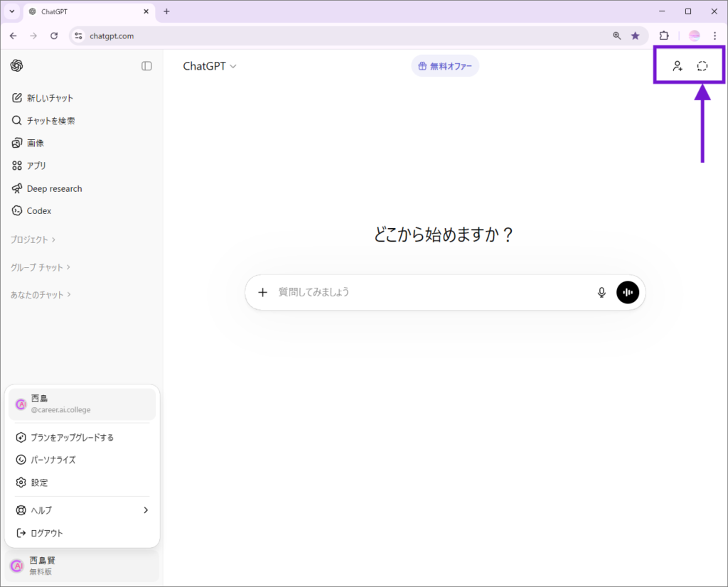Open the temporary chat dashed-bubble icon
The width and height of the screenshot is (728, 587).
(702, 66)
